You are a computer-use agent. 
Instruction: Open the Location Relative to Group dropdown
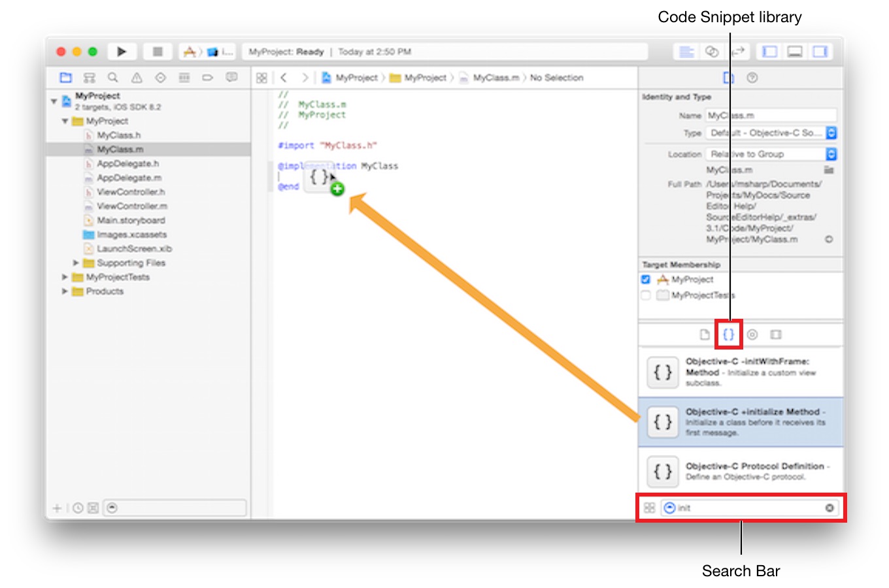(x=771, y=154)
